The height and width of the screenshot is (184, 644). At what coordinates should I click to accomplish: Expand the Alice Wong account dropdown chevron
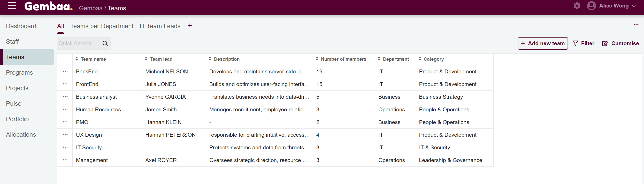(634, 6)
